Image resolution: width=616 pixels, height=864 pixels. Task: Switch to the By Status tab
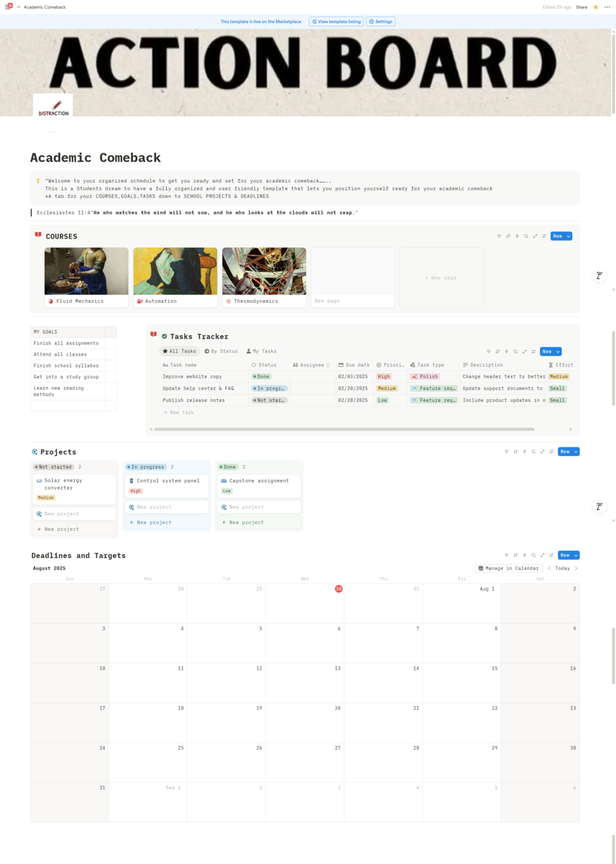(x=221, y=351)
